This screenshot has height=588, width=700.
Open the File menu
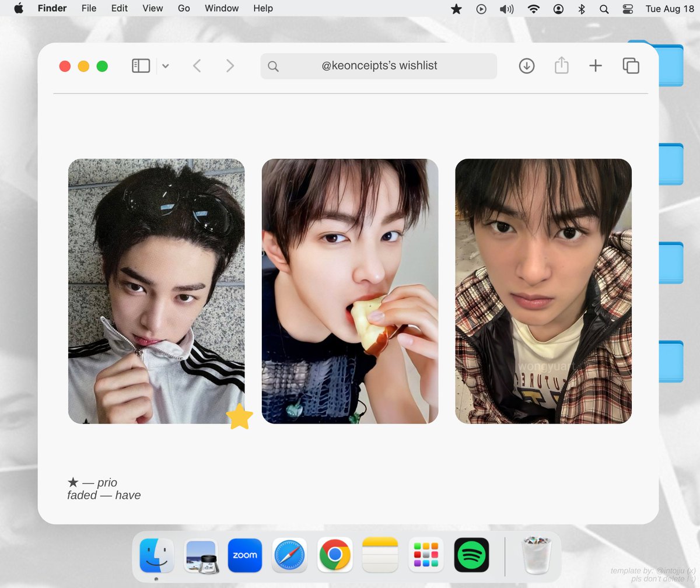point(89,8)
